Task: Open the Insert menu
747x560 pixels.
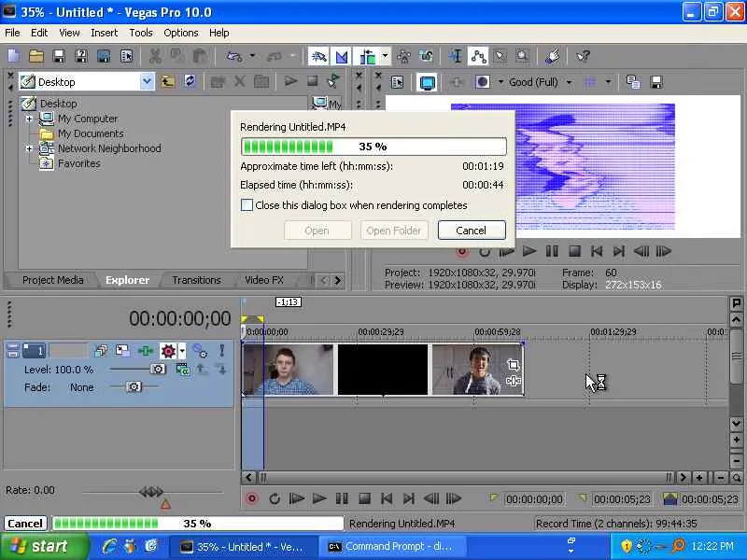Action: [x=104, y=33]
